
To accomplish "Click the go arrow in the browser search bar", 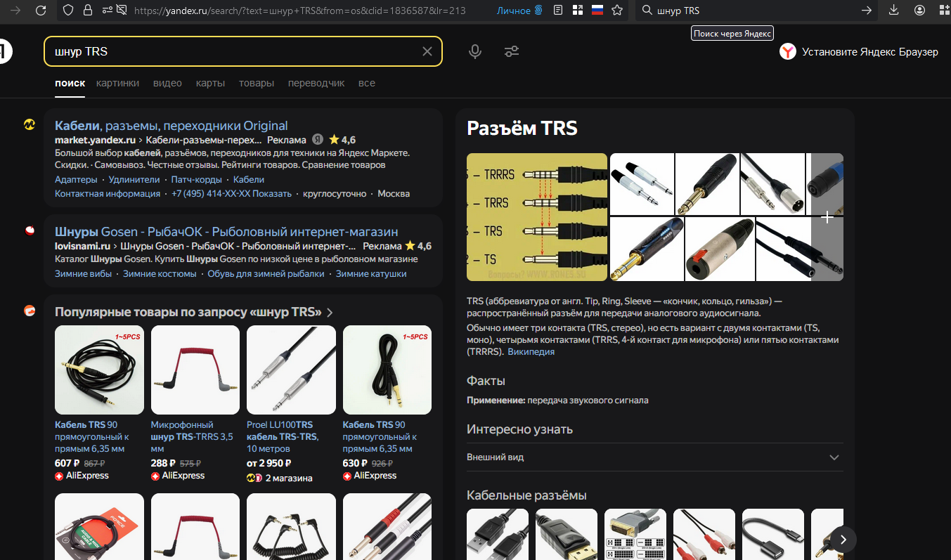I will point(867,11).
